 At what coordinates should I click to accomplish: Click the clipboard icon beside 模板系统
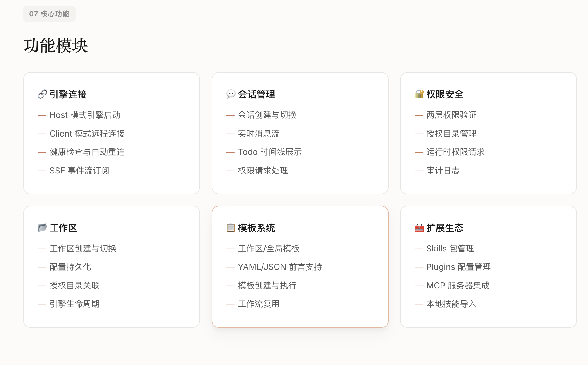tap(231, 228)
